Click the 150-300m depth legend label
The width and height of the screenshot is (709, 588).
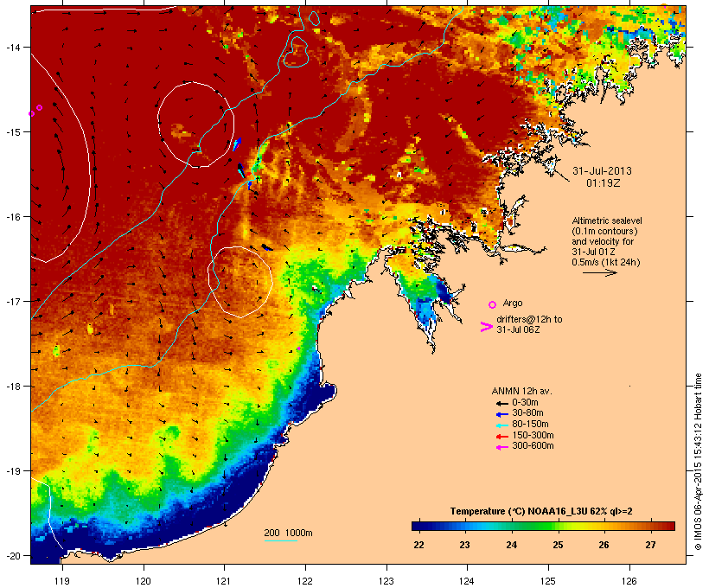pos(533,435)
